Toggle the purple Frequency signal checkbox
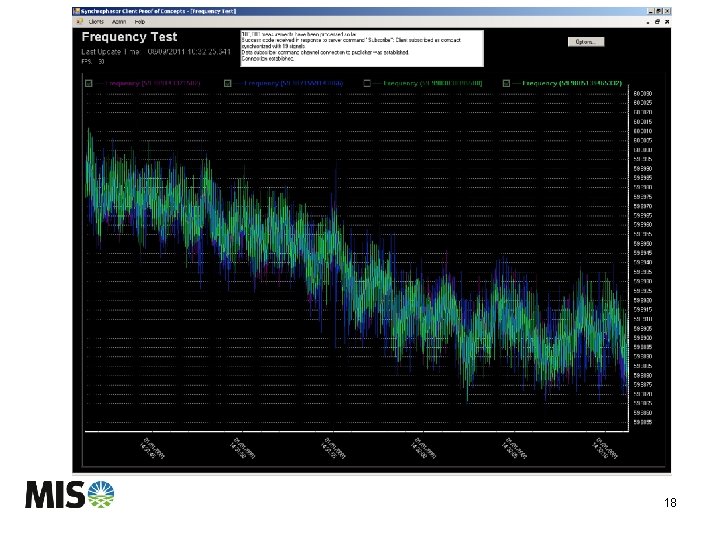This screenshot has width=720, height=540. (89, 83)
